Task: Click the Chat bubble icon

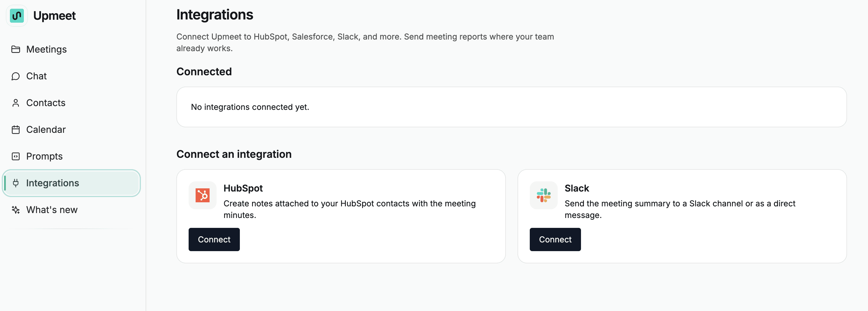Action: click(15, 76)
